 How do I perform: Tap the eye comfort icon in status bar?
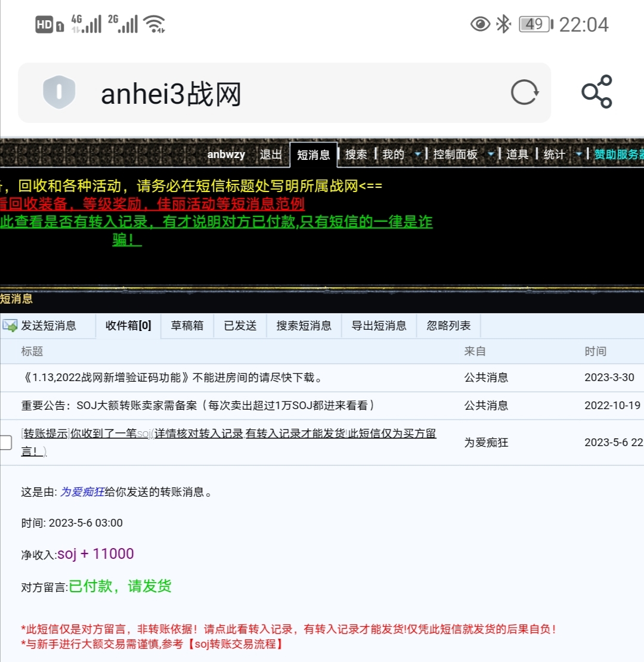click(479, 24)
